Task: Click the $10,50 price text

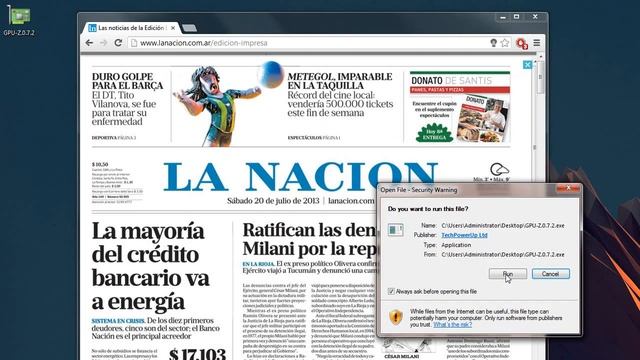Action: 100,164
